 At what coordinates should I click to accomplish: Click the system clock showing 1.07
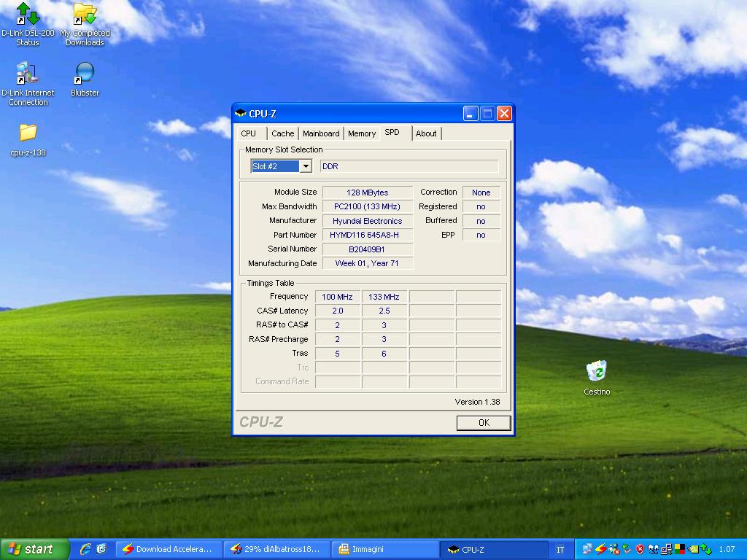tap(727, 549)
